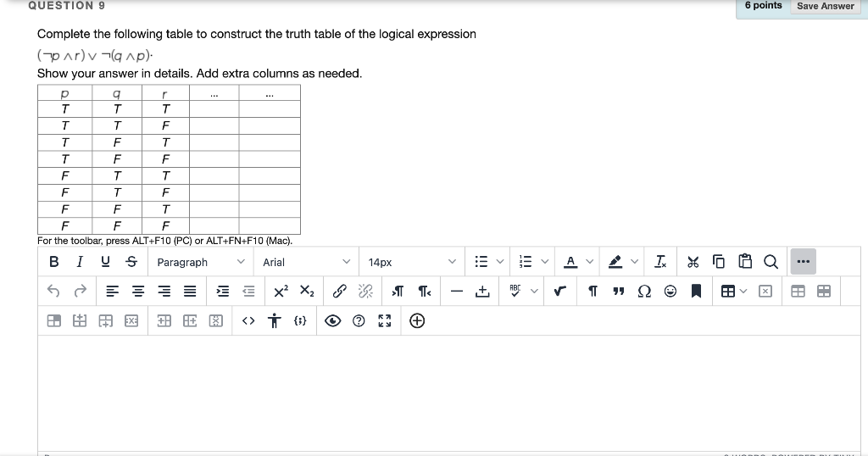This screenshot has height=456, width=868.
Task: Open the emoticons picker
Action: [x=670, y=291]
